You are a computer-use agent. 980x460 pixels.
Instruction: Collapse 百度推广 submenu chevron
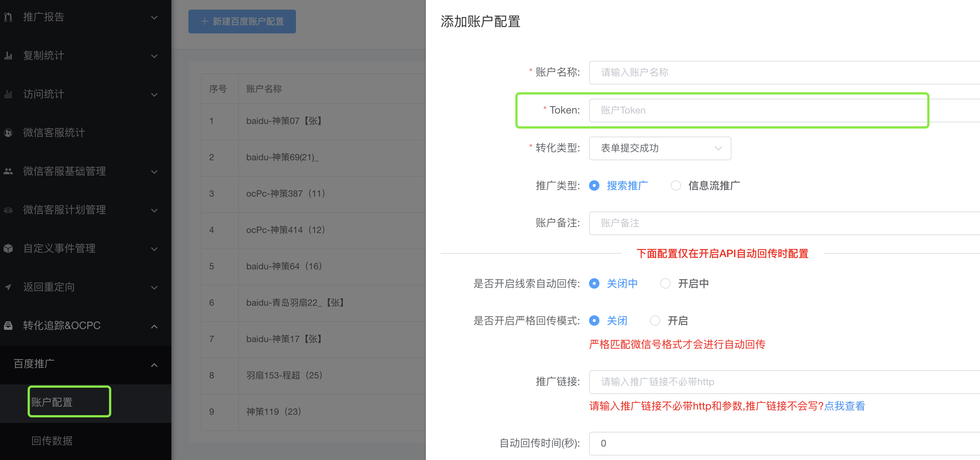pos(154,365)
